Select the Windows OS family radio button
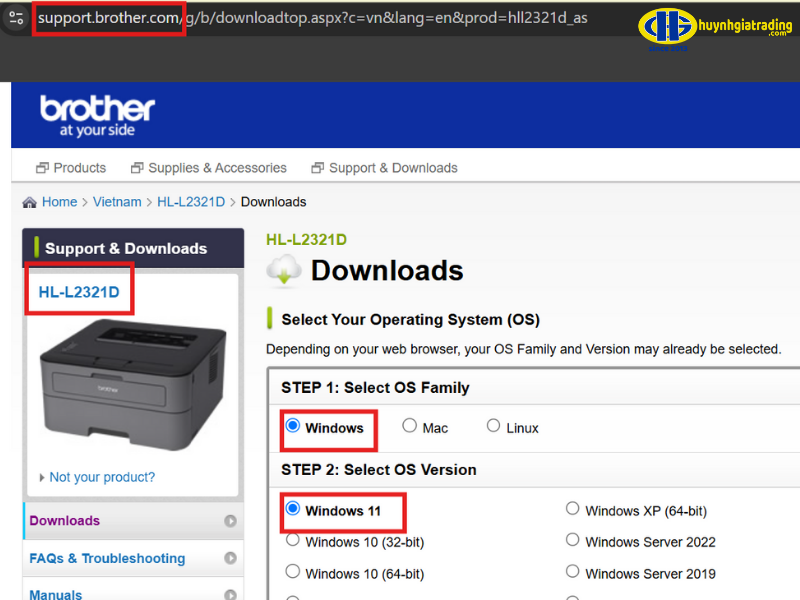 293,426
